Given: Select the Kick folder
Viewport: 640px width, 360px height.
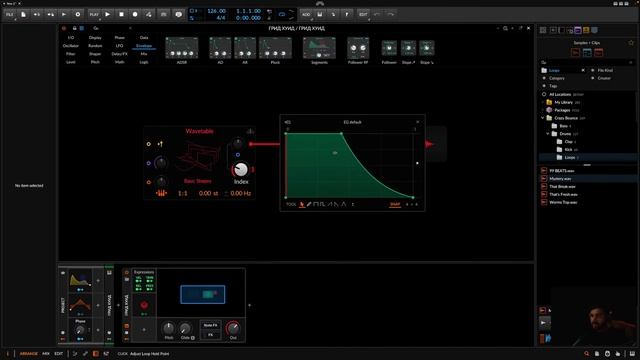Looking at the screenshot, I should [568, 150].
